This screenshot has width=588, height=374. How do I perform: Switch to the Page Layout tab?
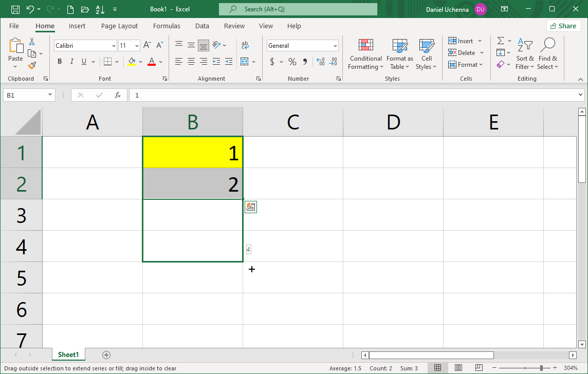coord(119,26)
